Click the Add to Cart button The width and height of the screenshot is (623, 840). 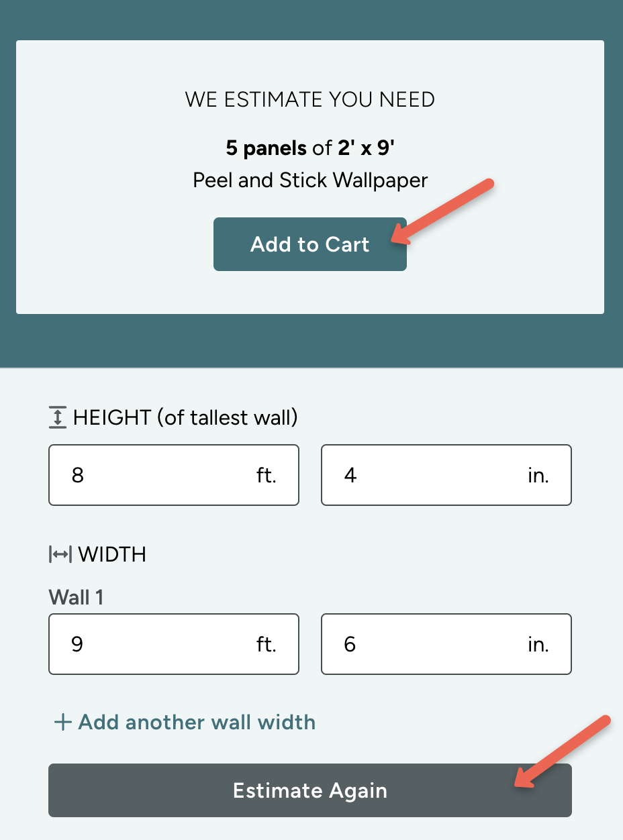[x=309, y=244]
